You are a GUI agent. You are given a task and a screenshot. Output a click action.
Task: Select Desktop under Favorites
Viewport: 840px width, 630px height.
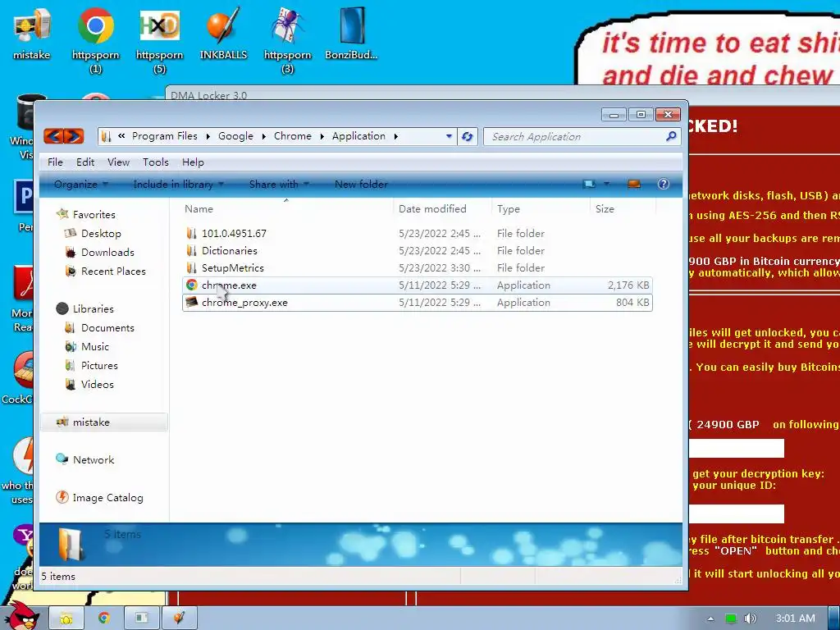point(101,234)
